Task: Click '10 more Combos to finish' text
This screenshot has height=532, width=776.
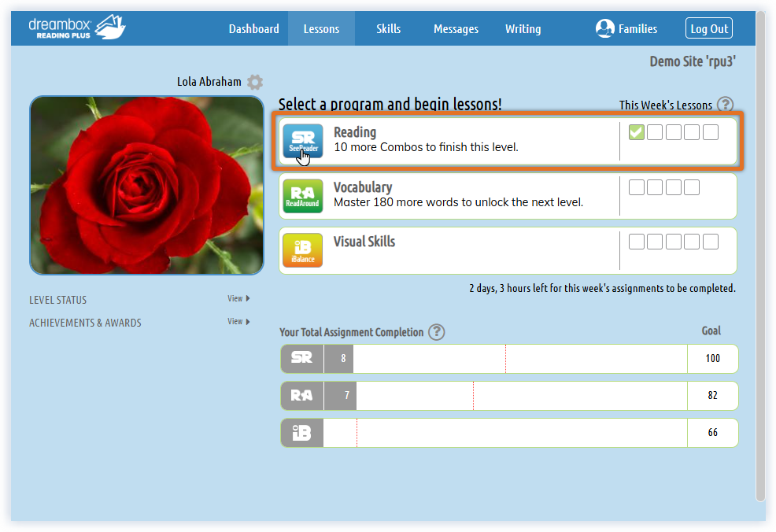Action: point(426,147)
